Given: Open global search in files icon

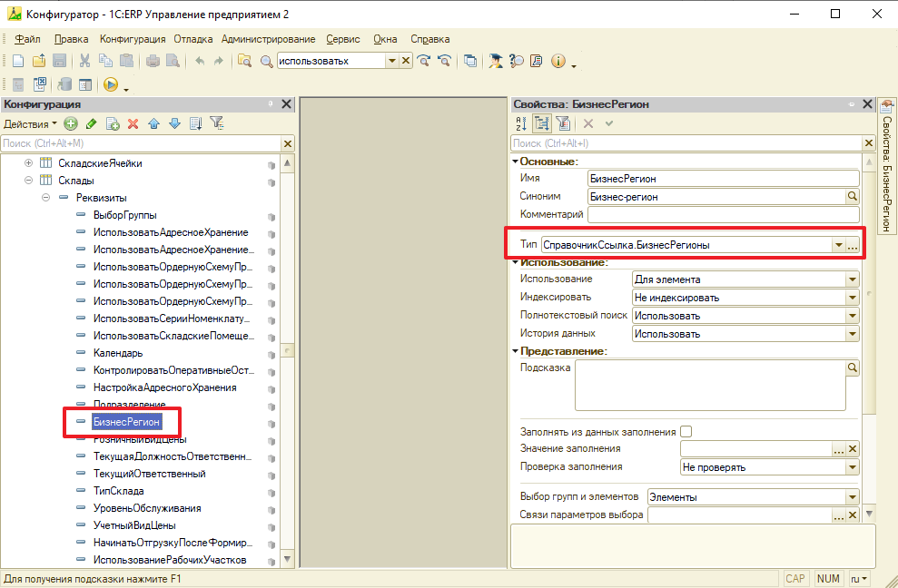Looking at the screenshot, I should [x=244, y=61].
